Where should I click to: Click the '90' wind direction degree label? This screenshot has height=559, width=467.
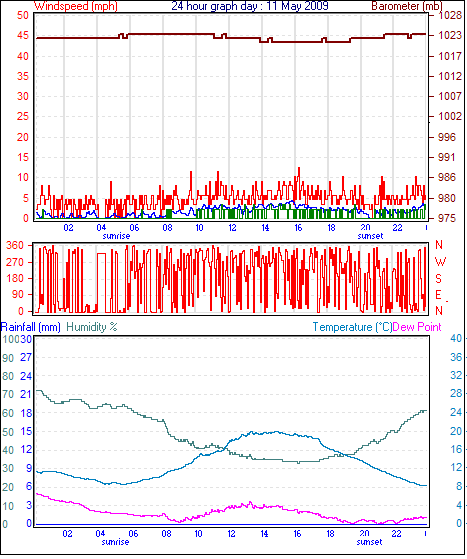point(18,294)
